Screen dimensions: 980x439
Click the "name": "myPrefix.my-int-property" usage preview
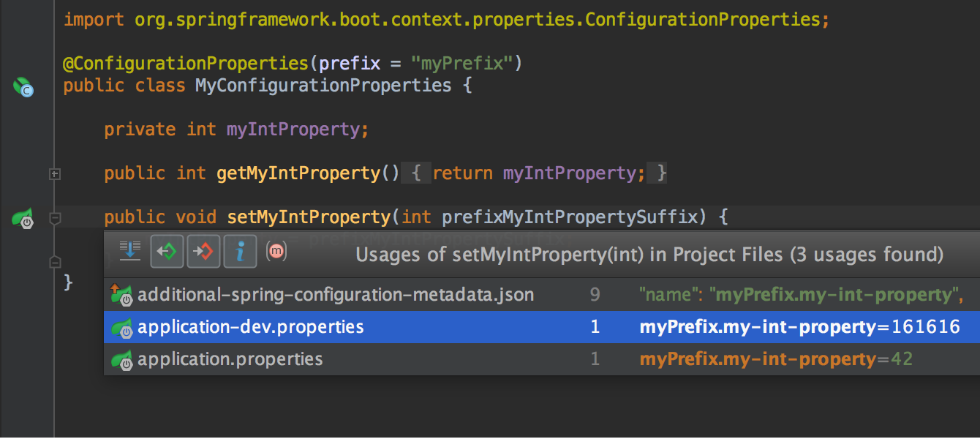pos(800,295)
